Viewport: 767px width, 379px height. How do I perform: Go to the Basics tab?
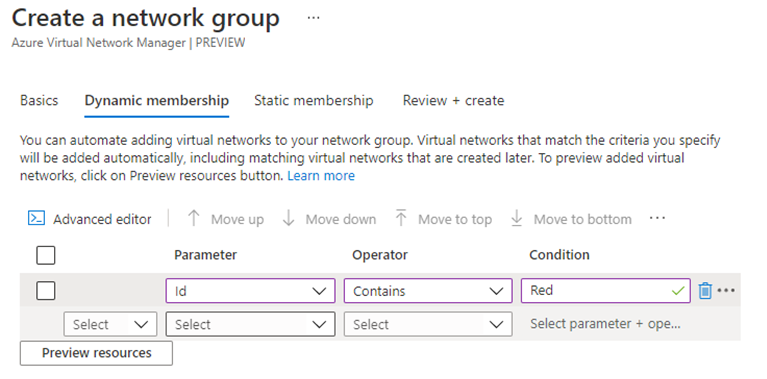[39, 101]
